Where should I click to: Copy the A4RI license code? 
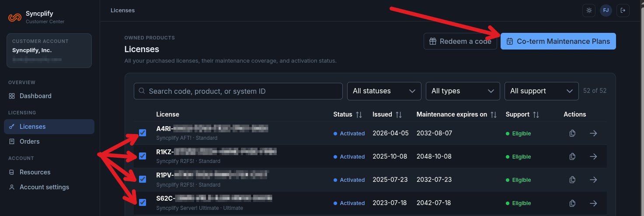point(572,133)
